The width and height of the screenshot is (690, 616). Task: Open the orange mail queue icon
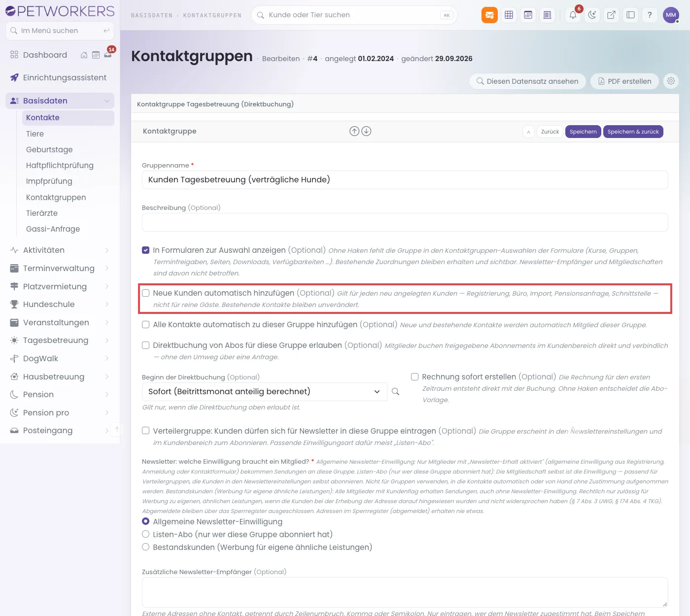click(x=489, y=15)
